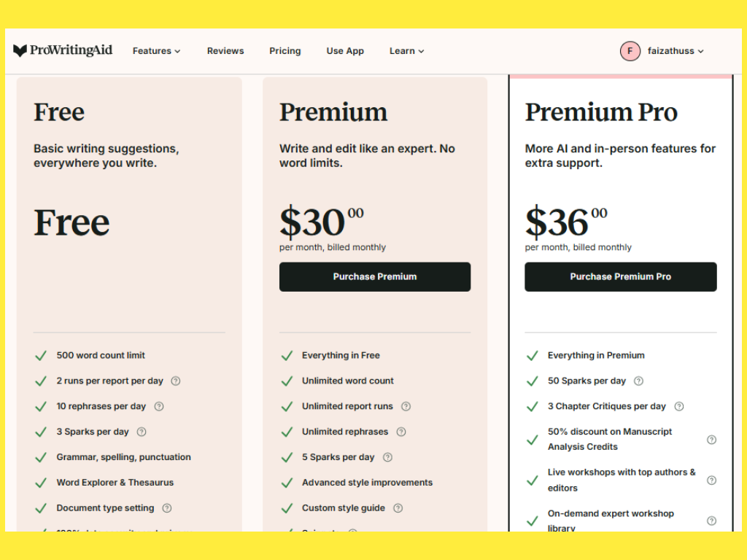Viewport: 747px width, 560px height.
Task: Click help icon for Manuscript Analysis Credits discount
Action: tap(711, 440)
